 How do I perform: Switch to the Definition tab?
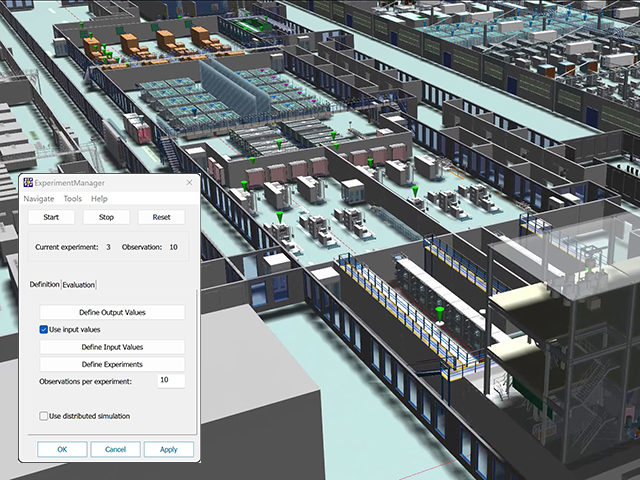point(43,285)
